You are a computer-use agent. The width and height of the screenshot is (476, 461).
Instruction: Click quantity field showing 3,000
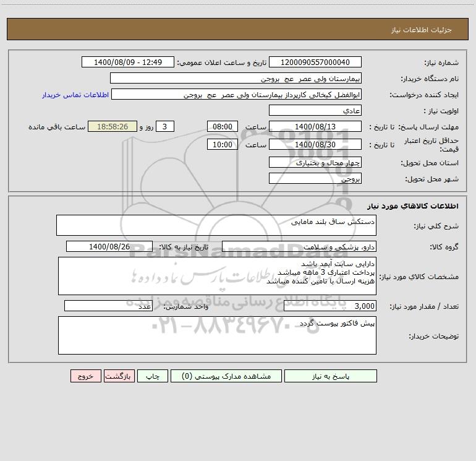tap(330, 306)
